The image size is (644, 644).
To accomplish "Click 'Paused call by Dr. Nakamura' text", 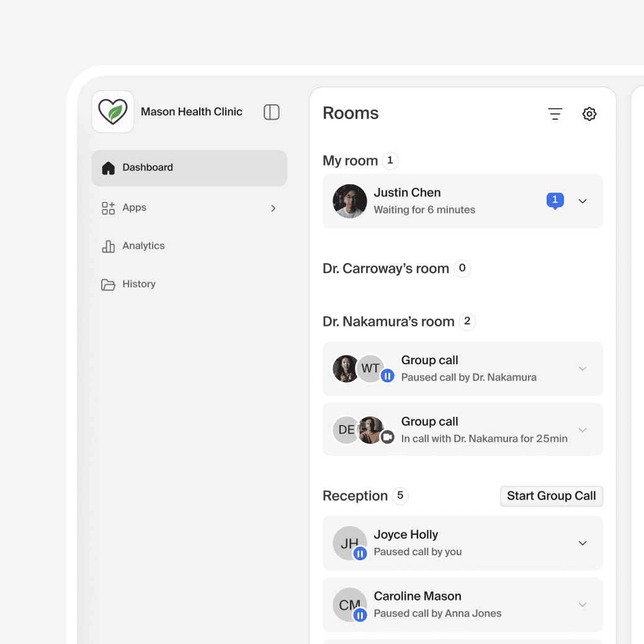I will point(468,377).
